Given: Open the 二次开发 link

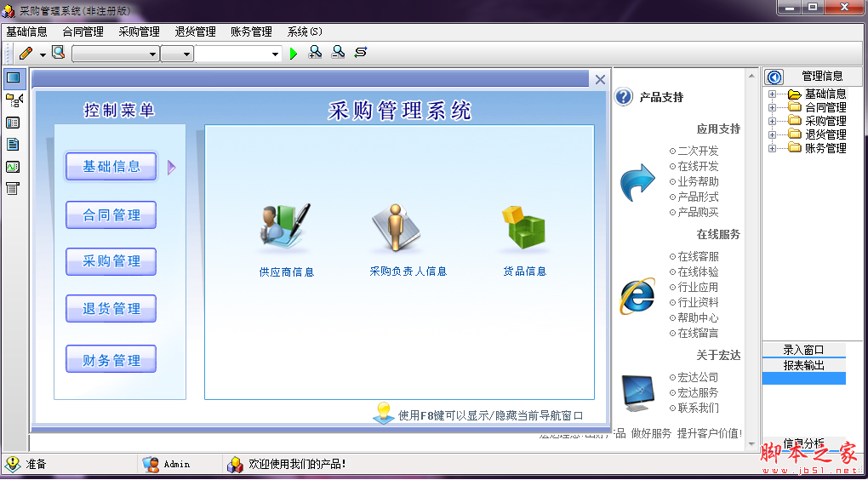Looking at the screenshot, I should (x=698, y=151).
